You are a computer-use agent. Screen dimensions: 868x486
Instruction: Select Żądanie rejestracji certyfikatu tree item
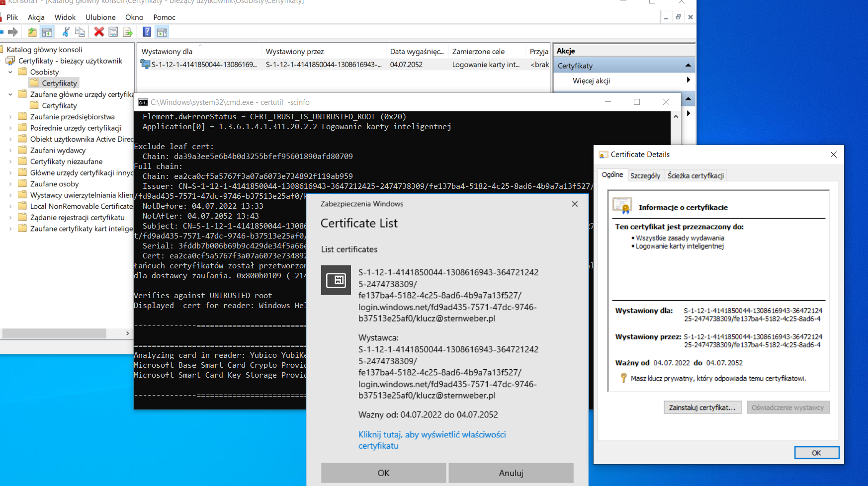click(77, 217)
